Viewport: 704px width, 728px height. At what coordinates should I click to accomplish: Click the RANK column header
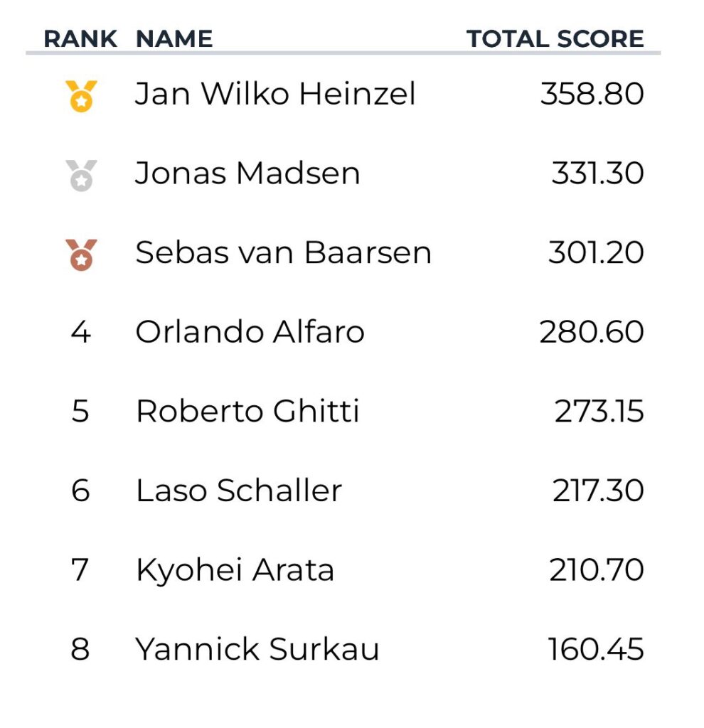coord(80,38)
